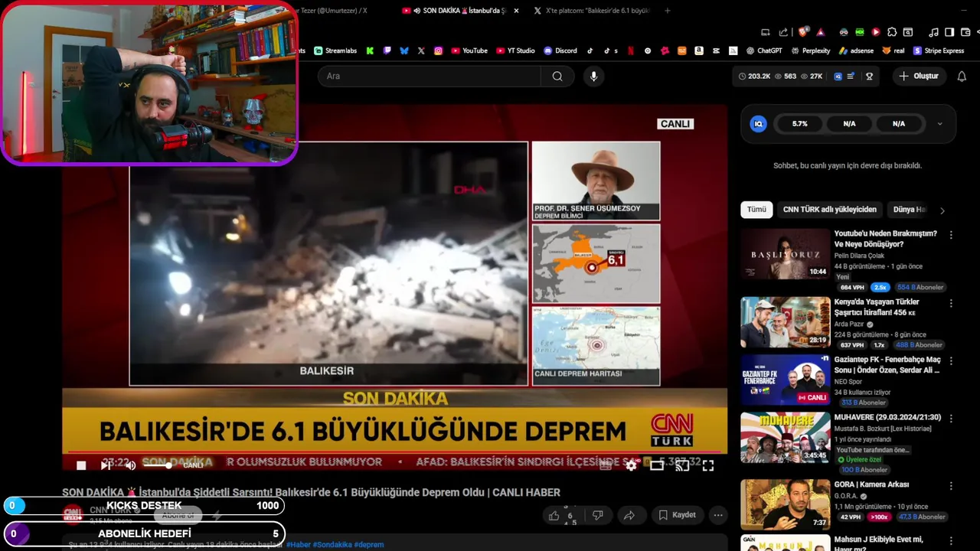Dislike the video with thumbs down

point(598,515)
